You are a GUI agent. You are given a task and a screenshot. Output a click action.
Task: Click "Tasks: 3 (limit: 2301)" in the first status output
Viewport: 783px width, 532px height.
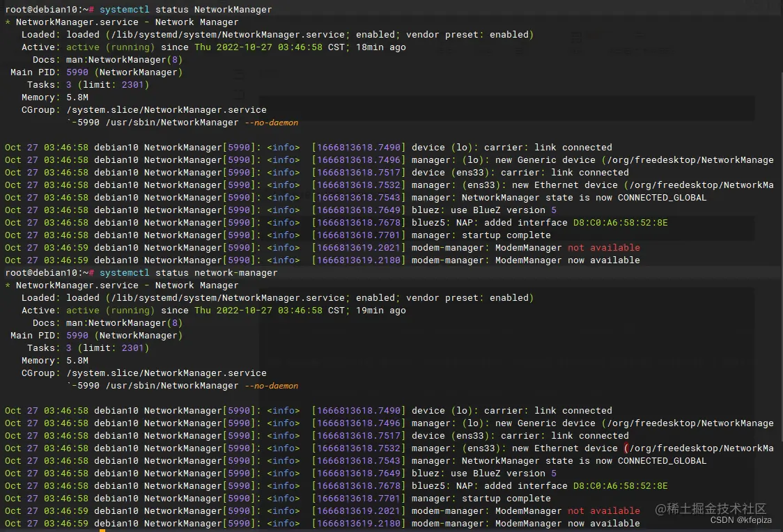pyautogui.click(x=88, y=84)
